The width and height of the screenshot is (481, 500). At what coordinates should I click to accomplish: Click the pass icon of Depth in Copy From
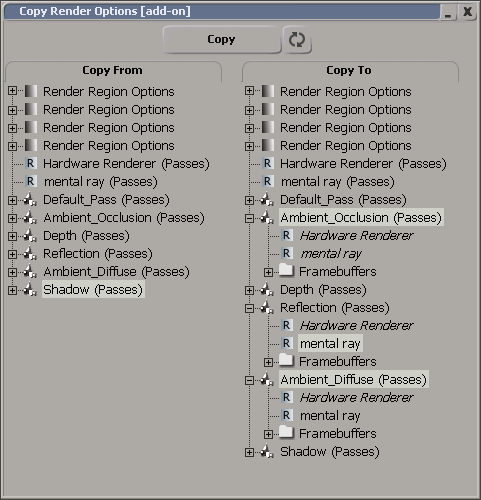pos(30,235)
